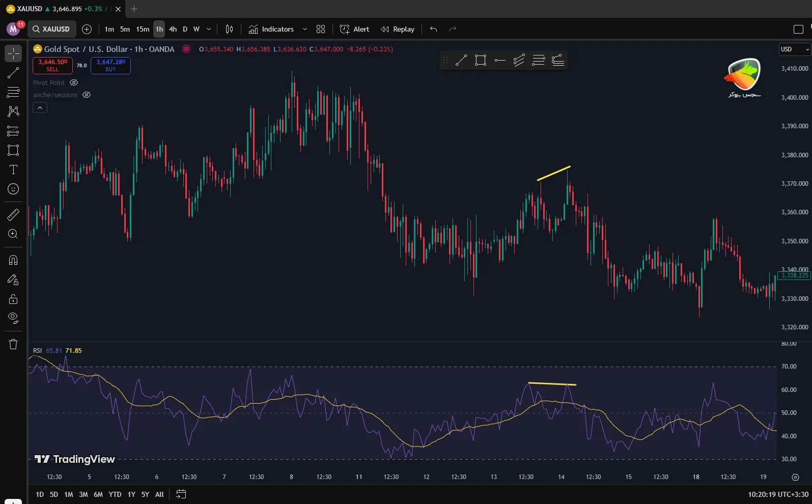Click the 10:20:19 UTC+3:30 timezone
This screenshot has height=504, width=812.
point(778,494)
